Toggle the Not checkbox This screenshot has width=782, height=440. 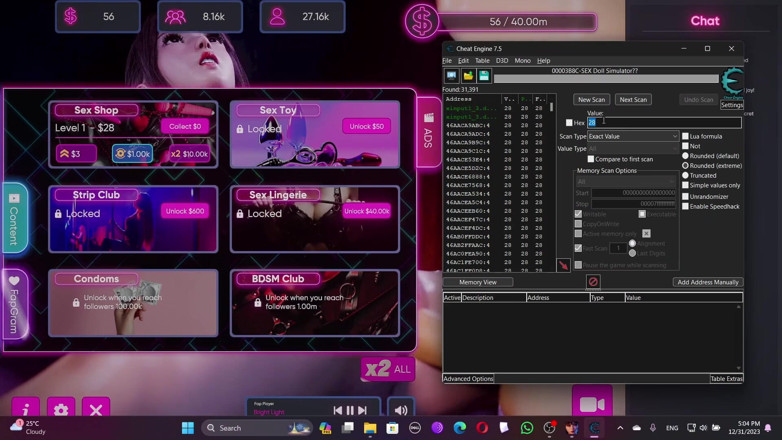pyautogui.click(x=686, y=146)
